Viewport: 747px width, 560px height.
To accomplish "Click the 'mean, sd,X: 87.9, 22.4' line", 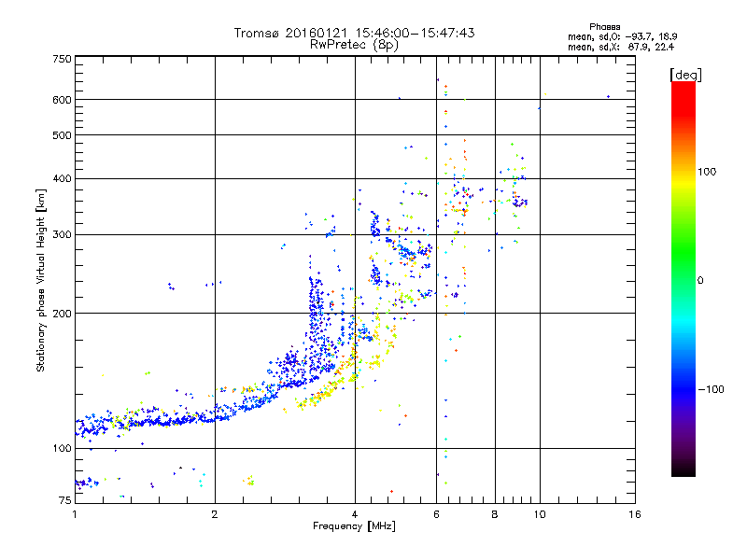I will click(621, 47).
